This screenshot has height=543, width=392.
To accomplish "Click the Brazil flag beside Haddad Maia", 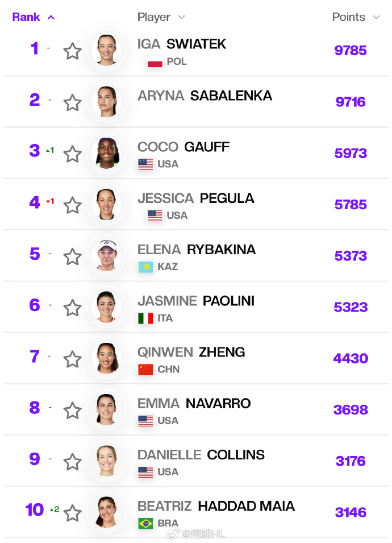I will coord(145,523).
